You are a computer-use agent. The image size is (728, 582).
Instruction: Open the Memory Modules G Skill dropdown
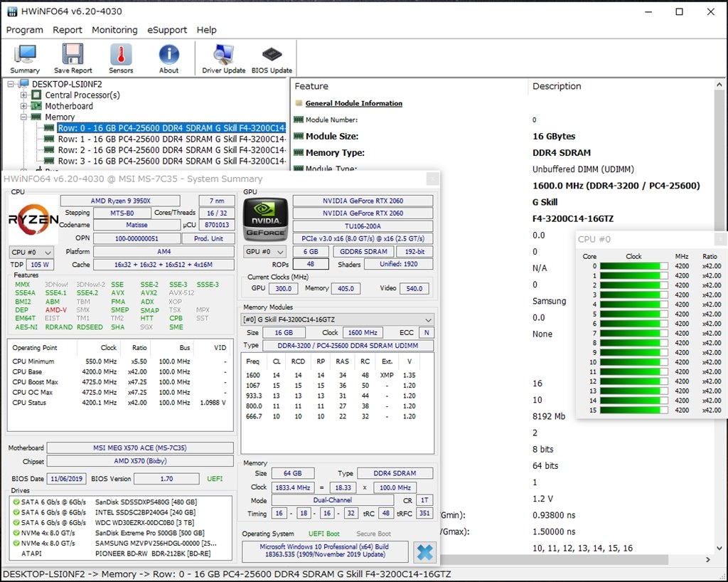(x=338, y=319)
